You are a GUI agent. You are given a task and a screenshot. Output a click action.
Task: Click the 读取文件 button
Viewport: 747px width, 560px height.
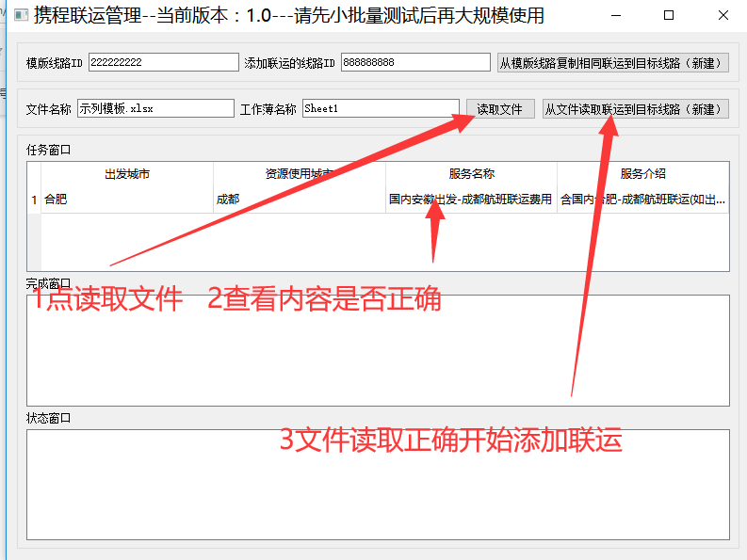coord(500,109)
